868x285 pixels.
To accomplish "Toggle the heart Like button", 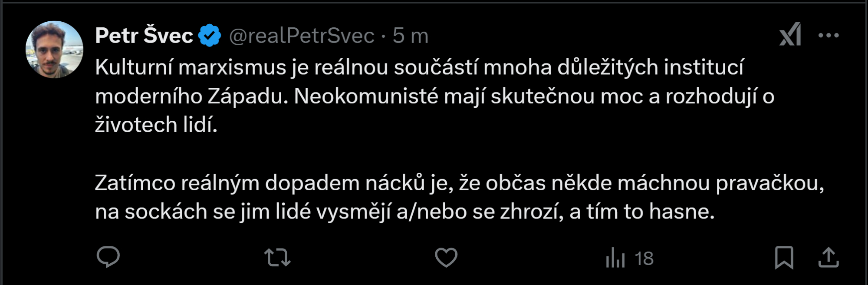I will coord(446,257).
